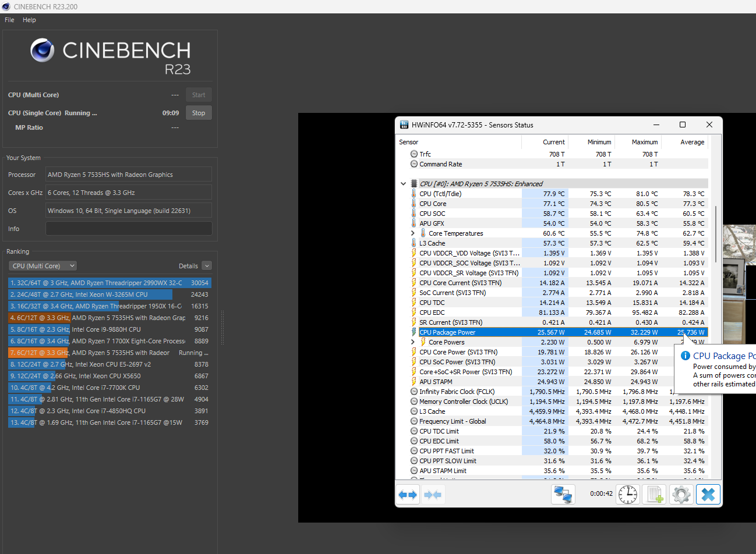Click the CPU Core Power (SVI3 TFN) row
The image size is (756, 554).
pos(552,352)
